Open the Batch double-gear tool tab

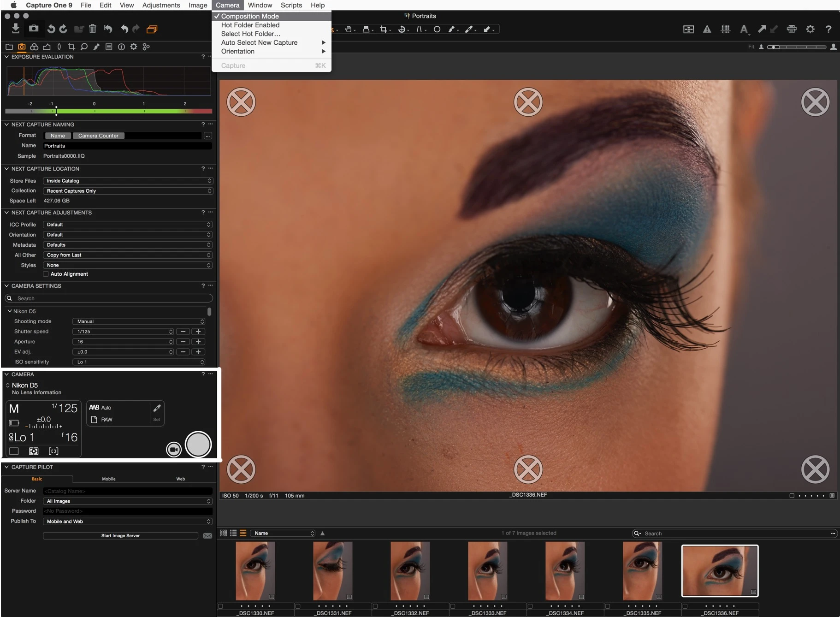(x=146, y=47)
